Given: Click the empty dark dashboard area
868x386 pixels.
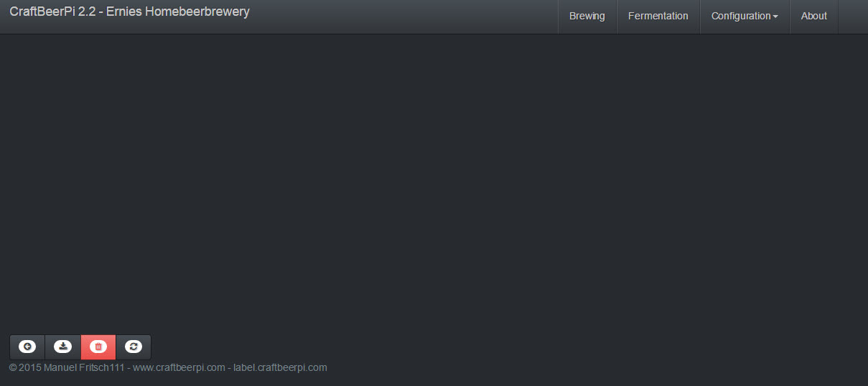Looking at the screenshot, I should [434, 179].
